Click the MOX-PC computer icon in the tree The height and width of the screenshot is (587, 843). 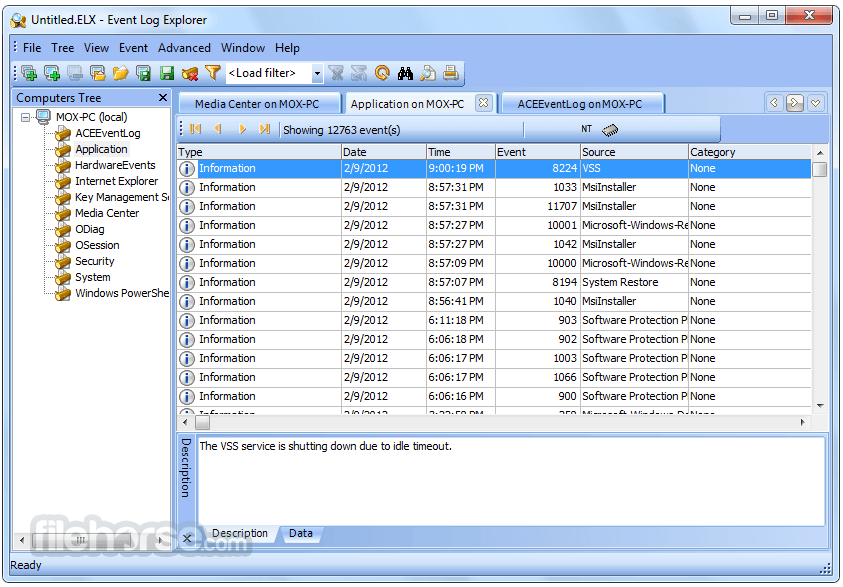pos(44,117)
